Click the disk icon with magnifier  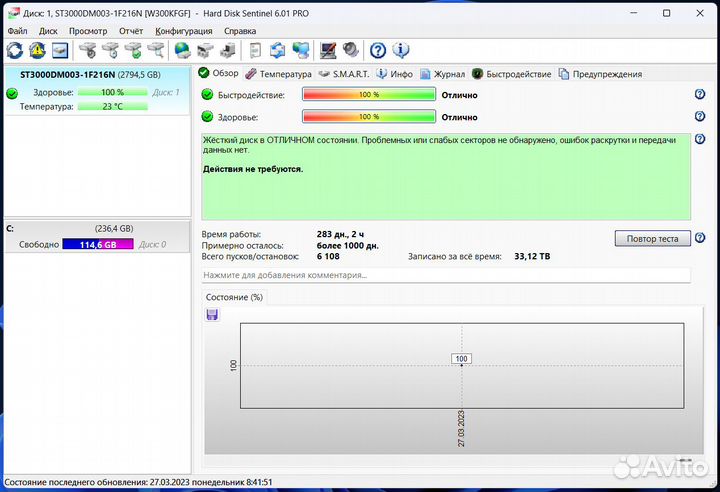tap(156, 50)
